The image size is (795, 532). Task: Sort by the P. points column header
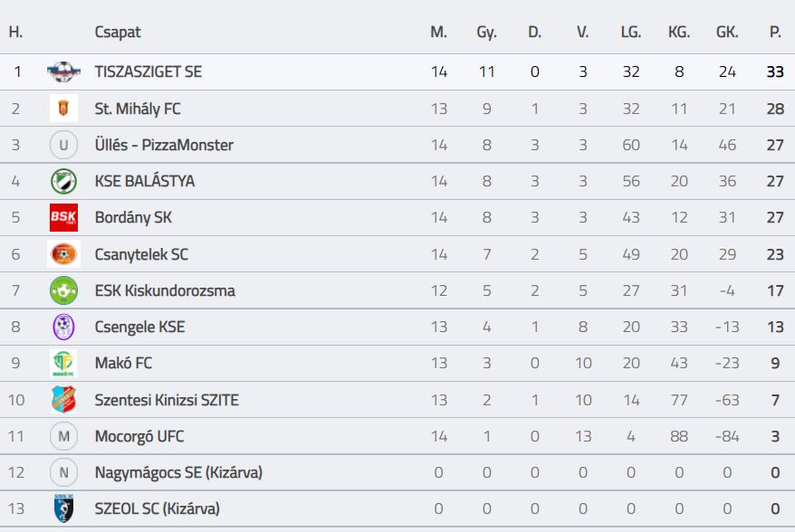(x=775, y=32)
